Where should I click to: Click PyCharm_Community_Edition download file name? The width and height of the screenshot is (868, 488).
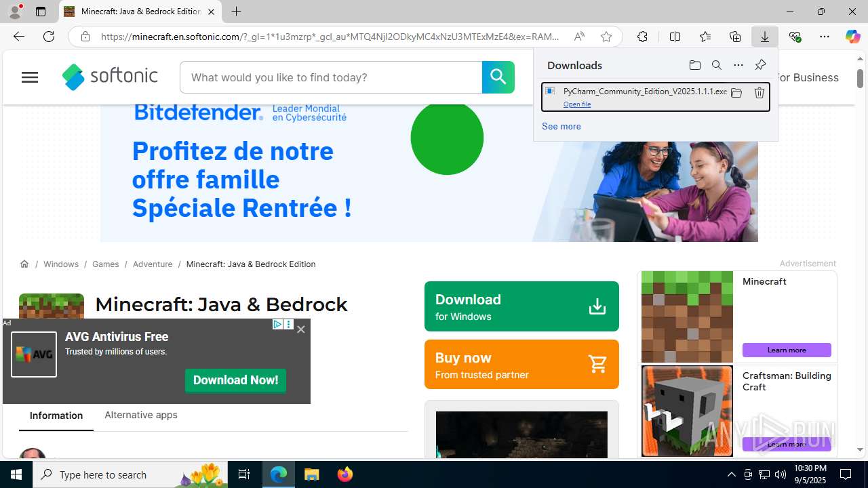645,91
